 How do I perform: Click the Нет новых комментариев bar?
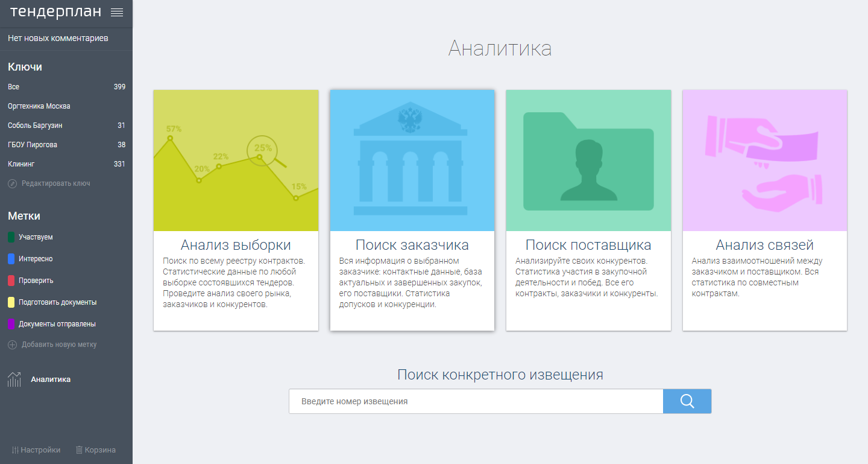click(60, 37)
